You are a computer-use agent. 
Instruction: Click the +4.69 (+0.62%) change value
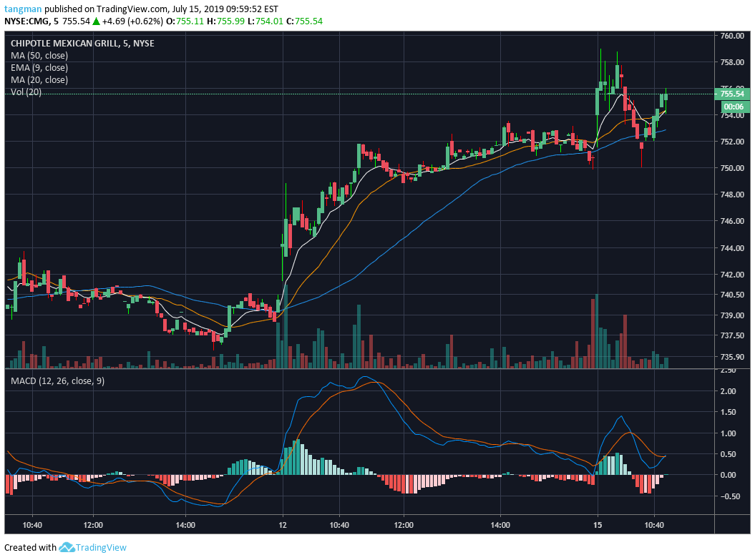coord(132,21)
